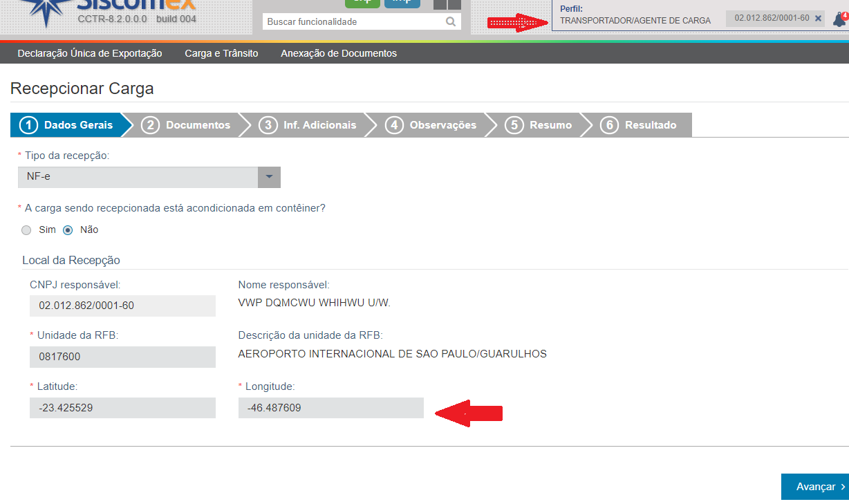Click the Recepcionar Carga heading
This screenshot has height=504, width=849.
pyautogui.click(x=82, y=88)
